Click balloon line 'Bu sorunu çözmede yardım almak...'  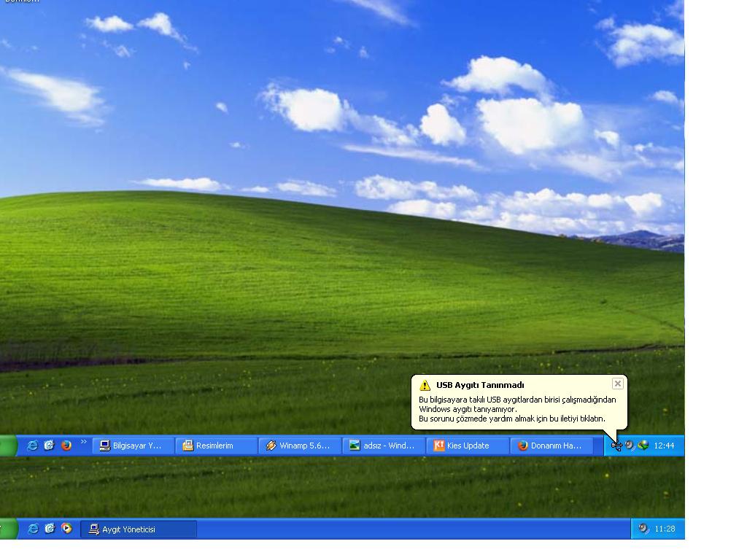click(x=511, y=419)
